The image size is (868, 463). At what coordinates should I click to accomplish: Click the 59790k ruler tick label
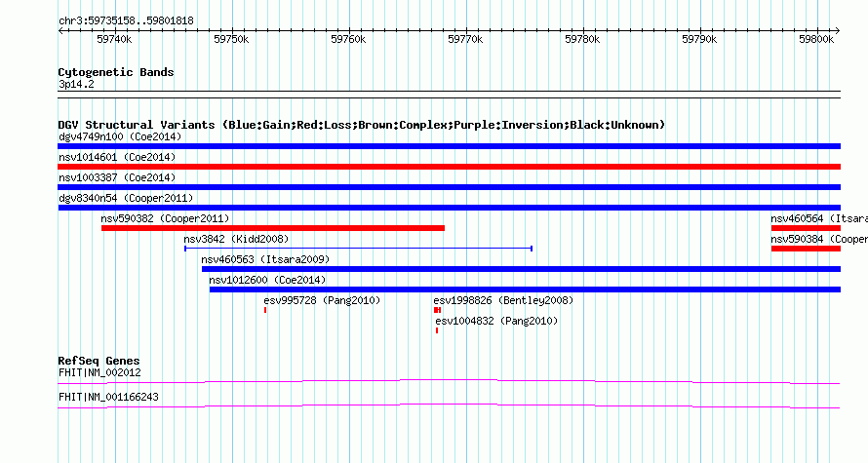699,39
